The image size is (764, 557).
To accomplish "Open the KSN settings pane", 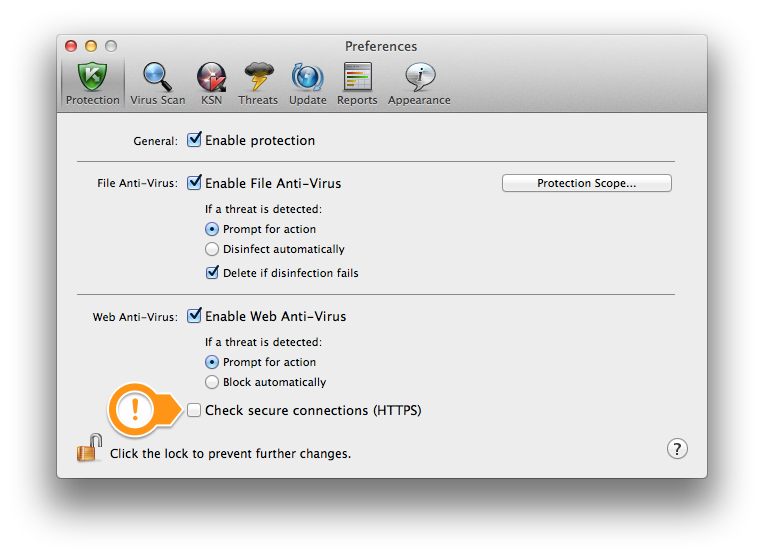I will [211, 83].
